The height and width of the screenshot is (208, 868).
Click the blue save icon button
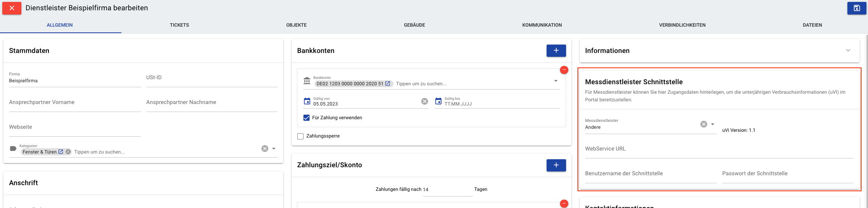point(857,8)
